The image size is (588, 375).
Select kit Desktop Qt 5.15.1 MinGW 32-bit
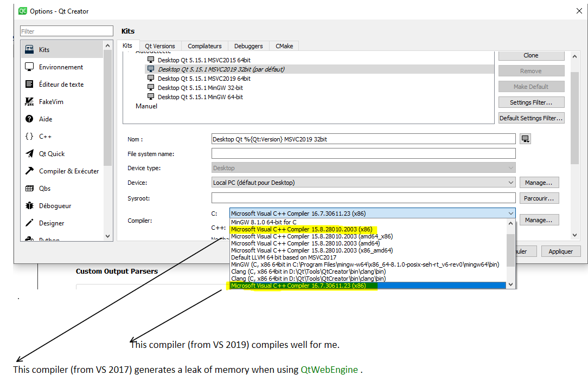click(x=200, y=88)
